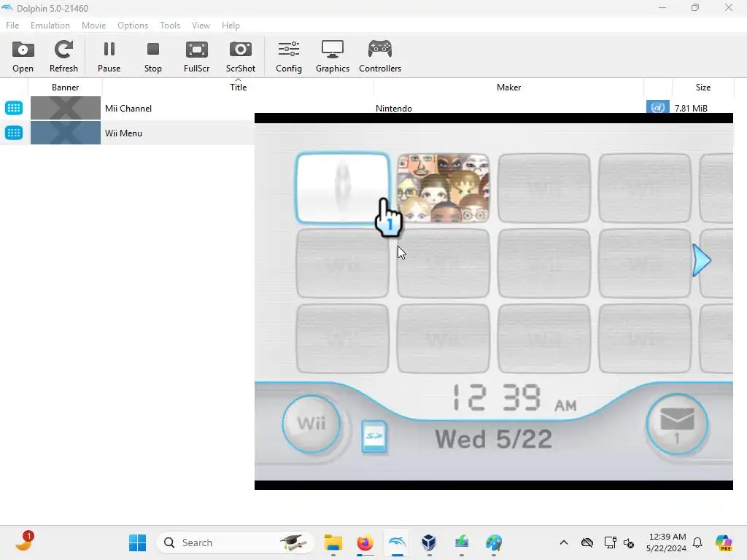Viewport: 747px width, 560px height.
Task: Open the Options menu
Action: coord(133,26)
